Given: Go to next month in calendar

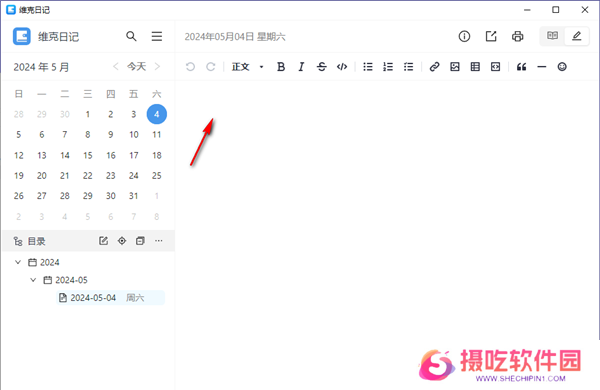Looking at the screenshot, I should [x=157, y=67].
